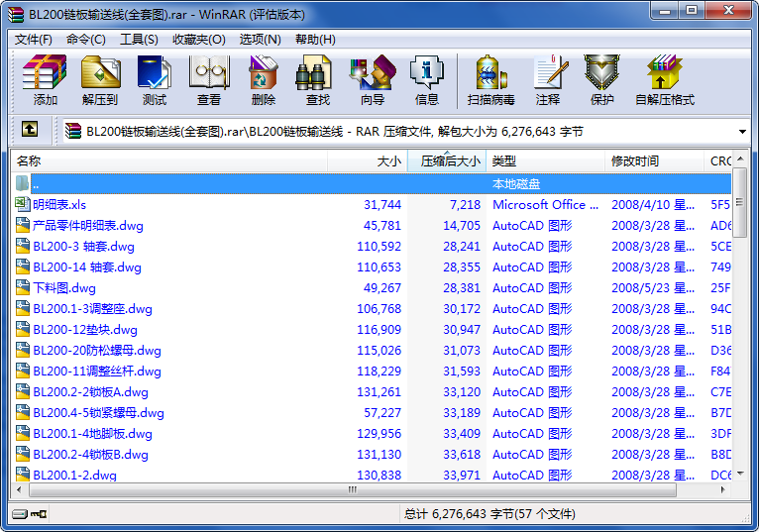Click the 产品零件明细表.dwg file icon
The width and height of the screenshot is (759, 532).
click(x=22, y=225)
